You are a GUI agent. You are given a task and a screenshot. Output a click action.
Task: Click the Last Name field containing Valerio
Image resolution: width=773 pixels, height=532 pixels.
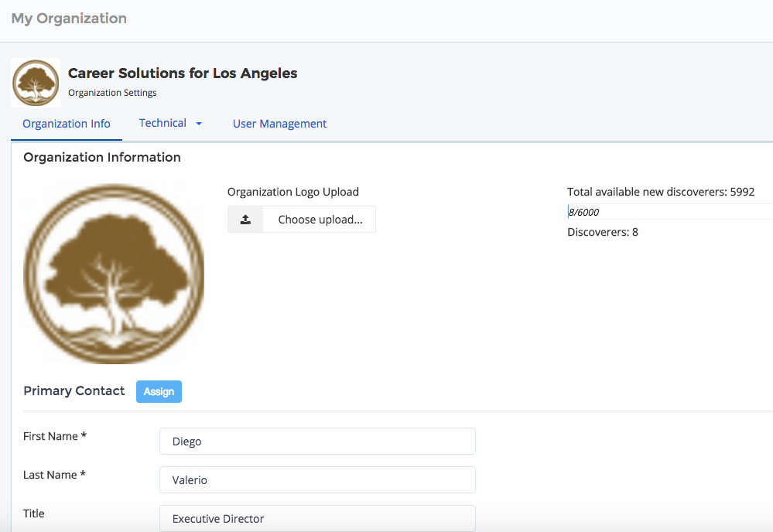(317, 479)
